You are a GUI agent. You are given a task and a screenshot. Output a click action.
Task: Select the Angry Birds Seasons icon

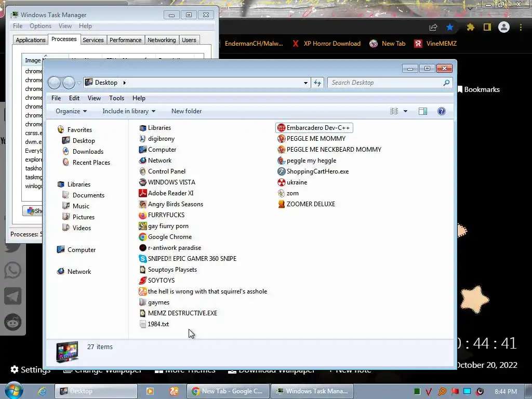[142, 204]
